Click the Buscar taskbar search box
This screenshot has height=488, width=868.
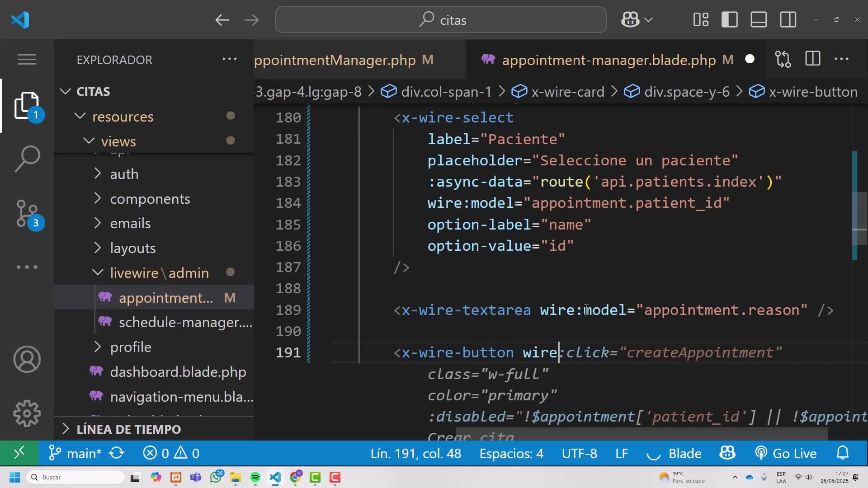[x=75, y=477]
